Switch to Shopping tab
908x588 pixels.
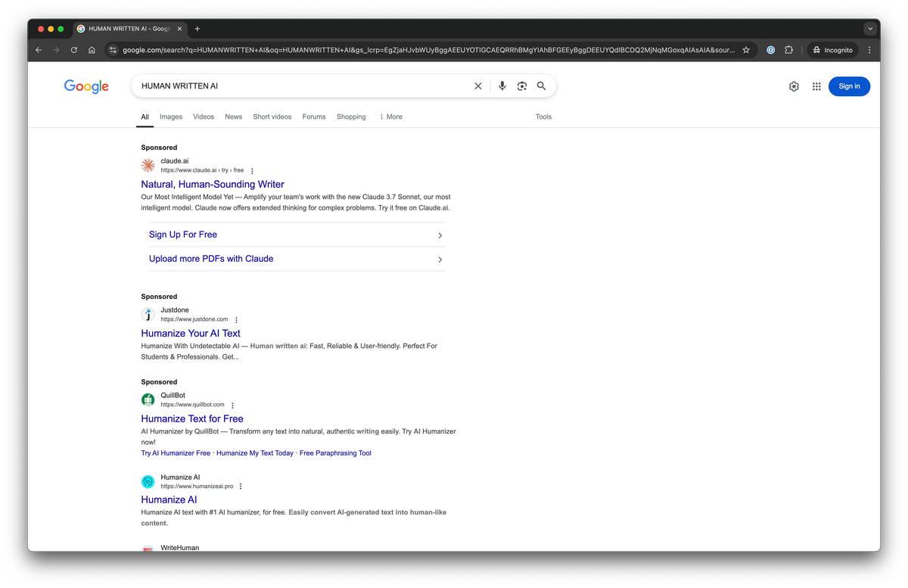click(351, 117)
